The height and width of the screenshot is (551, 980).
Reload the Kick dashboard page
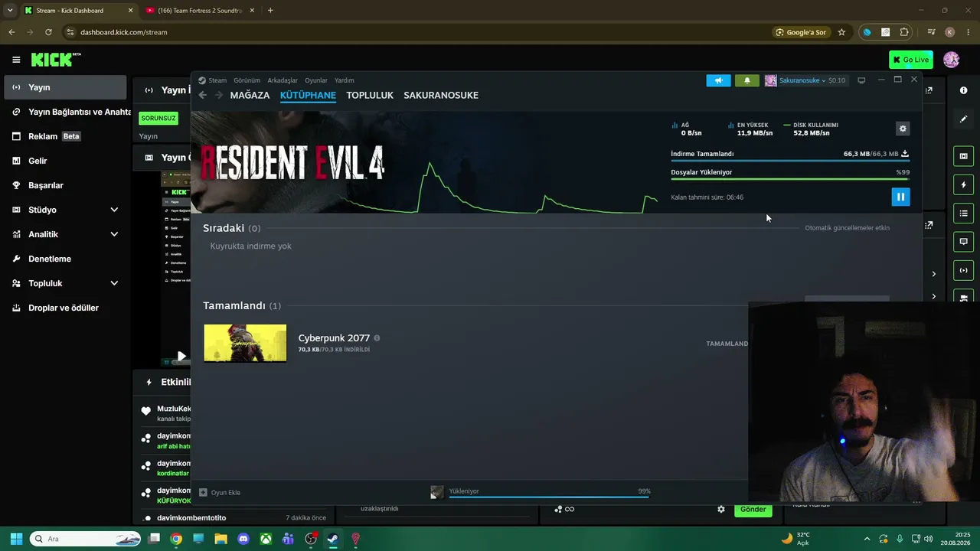point(48,32)
